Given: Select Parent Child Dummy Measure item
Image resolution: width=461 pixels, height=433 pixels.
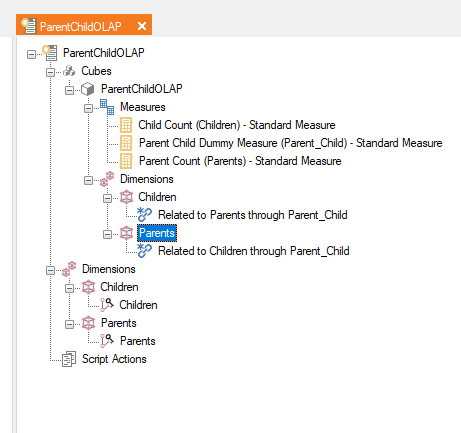Looking at the screenshot, I should [x=290, y=143].
